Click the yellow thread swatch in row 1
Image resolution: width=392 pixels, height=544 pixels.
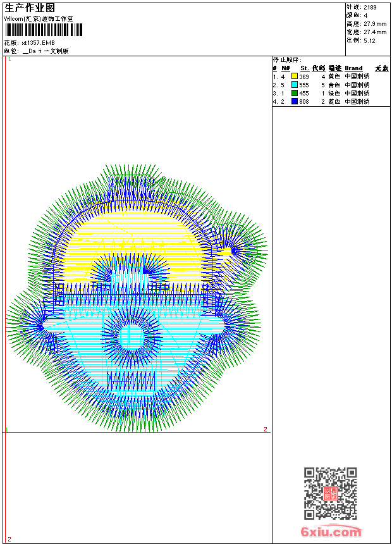coord(295,76)
